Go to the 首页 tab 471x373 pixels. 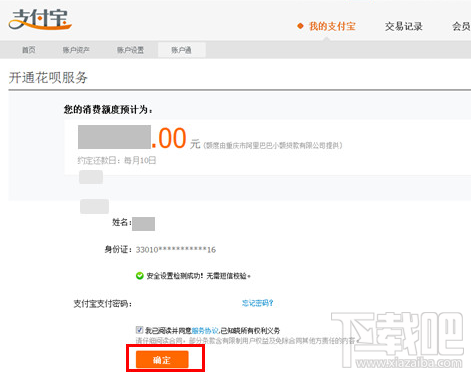point(28,50)
